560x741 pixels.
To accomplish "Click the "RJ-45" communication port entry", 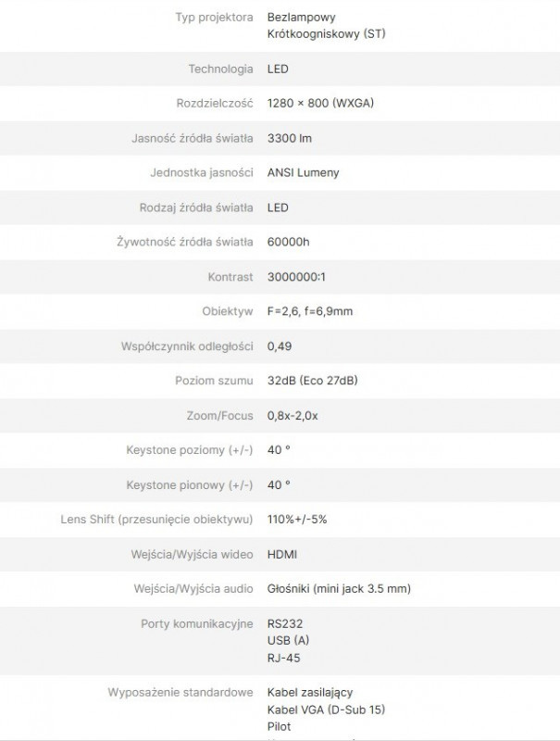I will pos(283,658).
